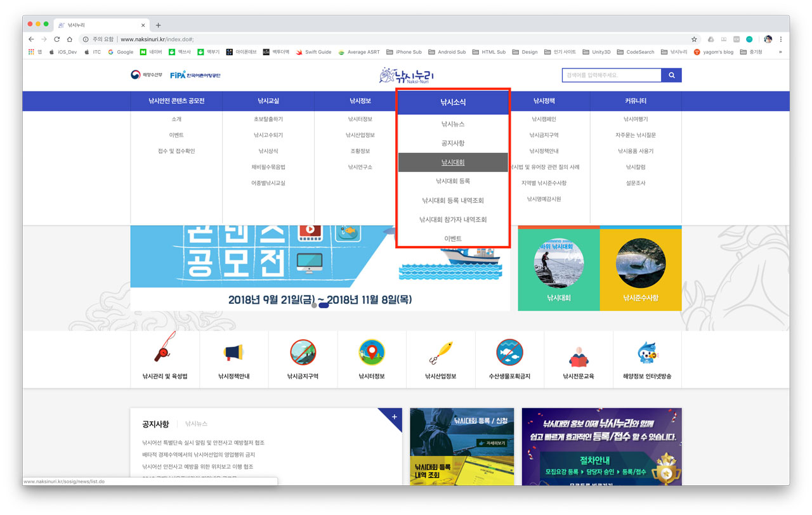The image size is (812, 515).
Task: Click the 낚시산업정보 lure icon
Action: pyautogui.click(x=440, y=352)
